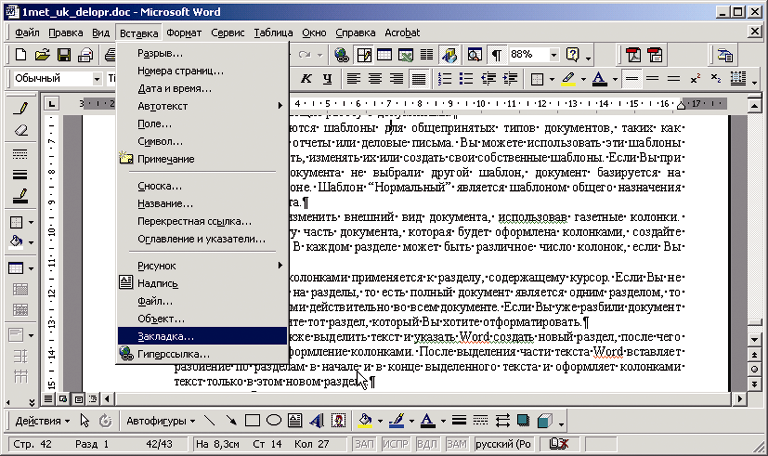Image resolution: width=768 pixels, height=456 pixels.
Task: Click the Open folder icon
Action: pos(42,54)
